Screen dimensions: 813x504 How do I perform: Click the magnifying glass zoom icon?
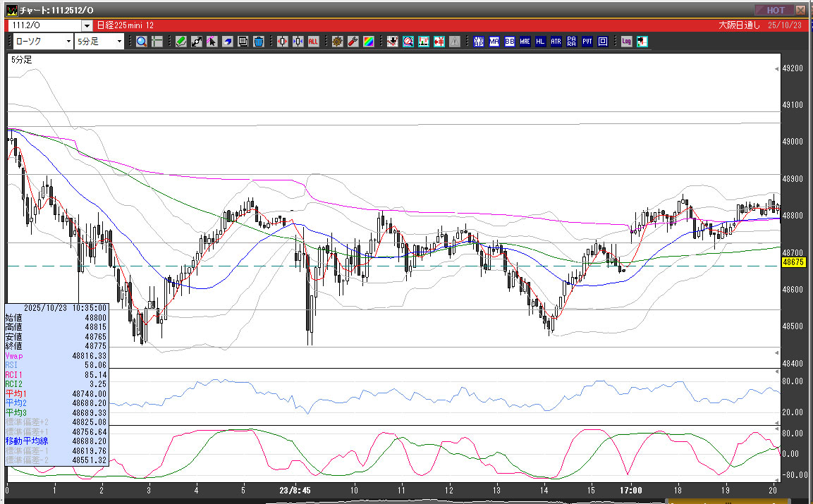click(142, 42)
